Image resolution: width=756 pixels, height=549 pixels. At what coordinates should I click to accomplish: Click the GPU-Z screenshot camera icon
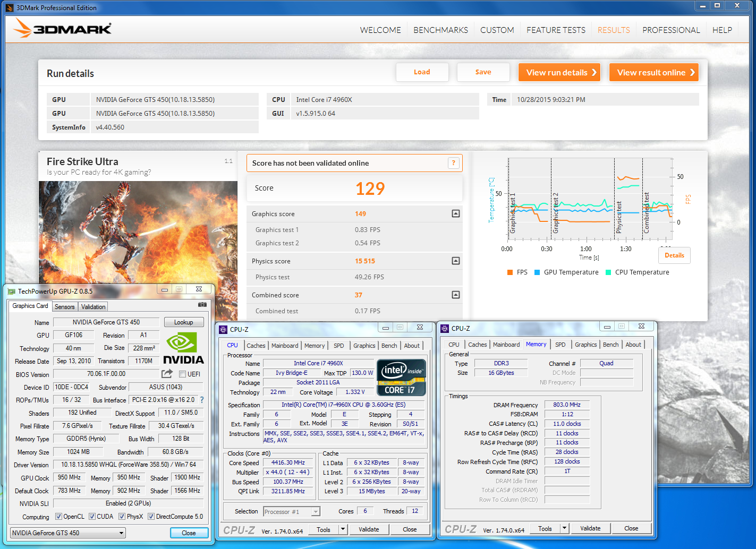point(202,305)
